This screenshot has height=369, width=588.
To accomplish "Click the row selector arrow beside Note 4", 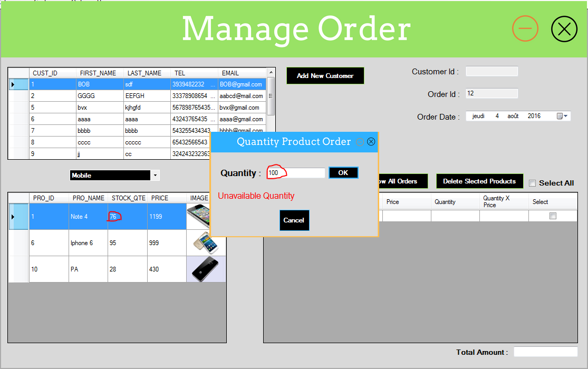I will point(14,216).
